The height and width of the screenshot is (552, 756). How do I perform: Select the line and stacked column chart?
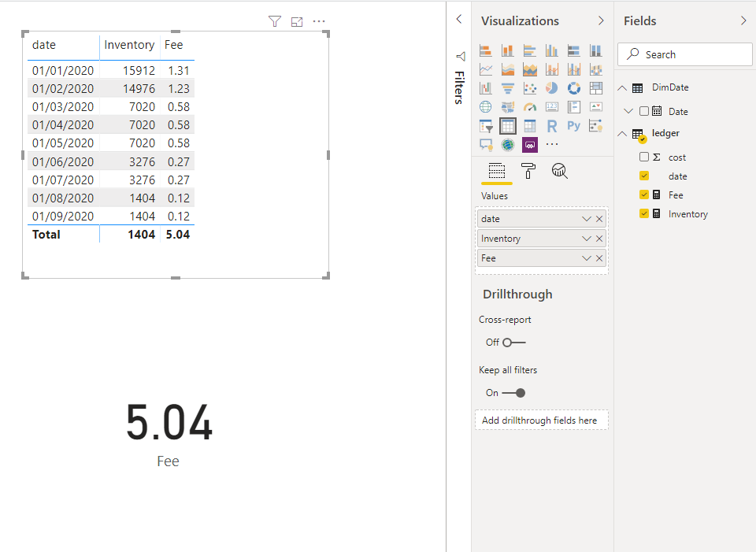(551, 69)
